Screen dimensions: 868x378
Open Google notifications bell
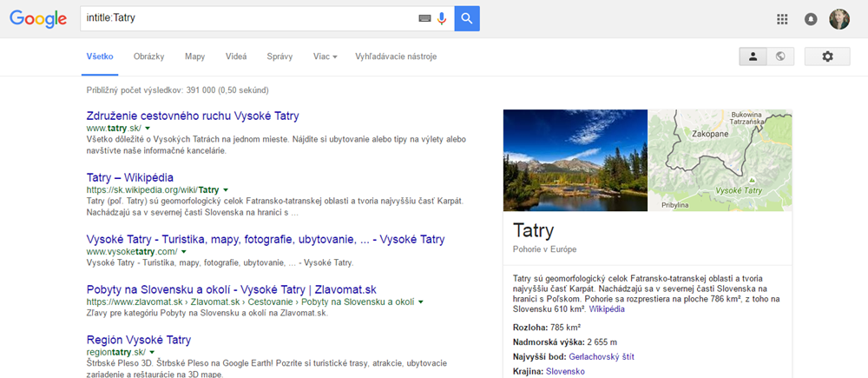(811, 19)
